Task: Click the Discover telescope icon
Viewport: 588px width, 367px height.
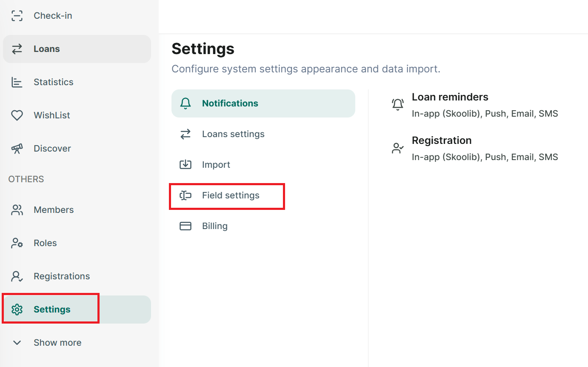Action: [x=17, y=149]
